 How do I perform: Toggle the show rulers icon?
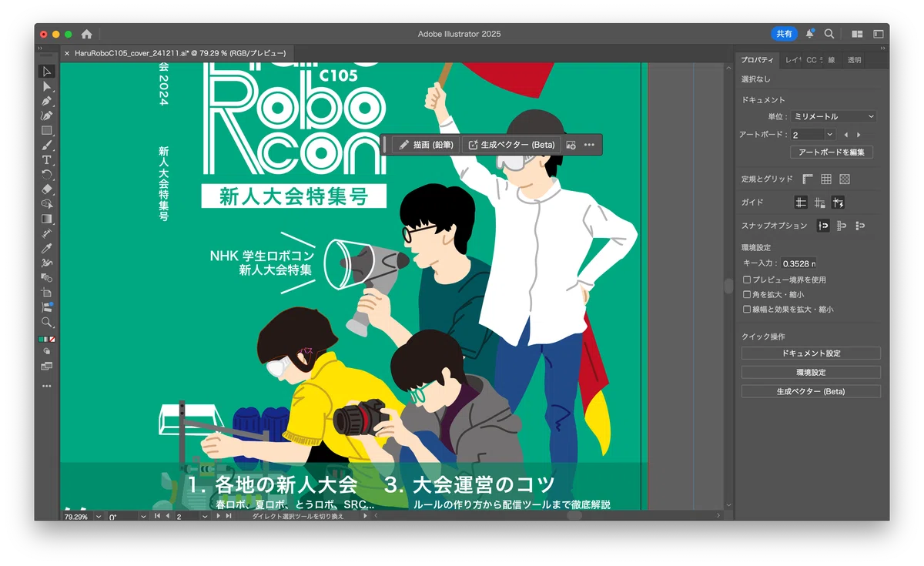[808, 179]
